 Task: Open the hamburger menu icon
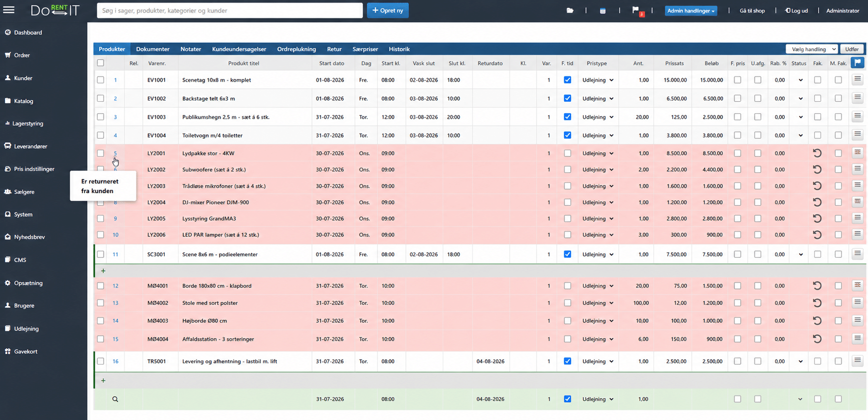click(x=9, y=10)
